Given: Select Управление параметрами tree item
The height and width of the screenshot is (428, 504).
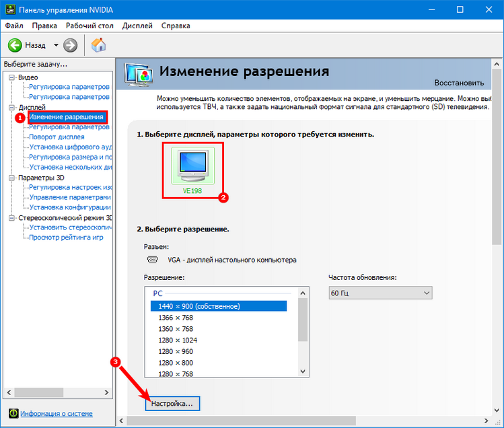Looking at the screenshot, I should (70, 197).
